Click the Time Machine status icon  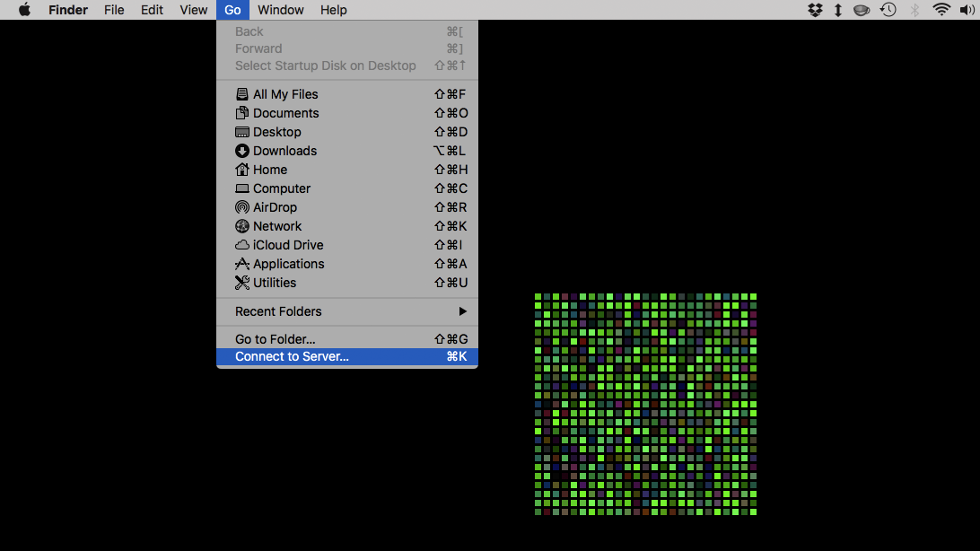pos(888,10)
